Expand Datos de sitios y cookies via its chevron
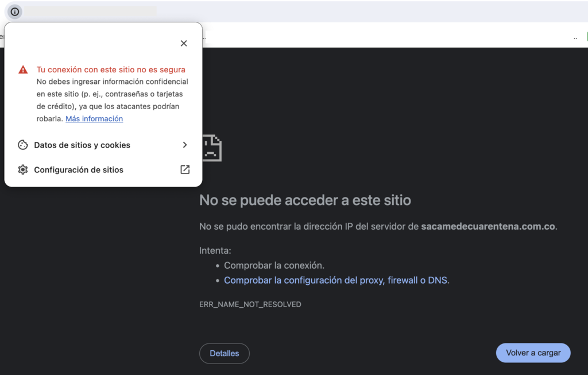 pyautogui.click(x=184, y=145)
